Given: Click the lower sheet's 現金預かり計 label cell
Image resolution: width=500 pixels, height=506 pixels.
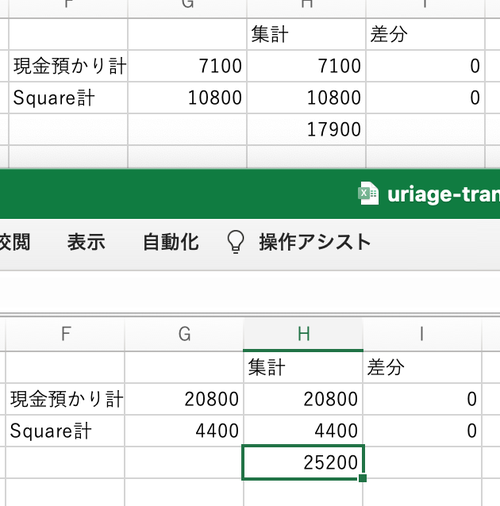Looking at the screenshot, I should [x=65, y=399].
